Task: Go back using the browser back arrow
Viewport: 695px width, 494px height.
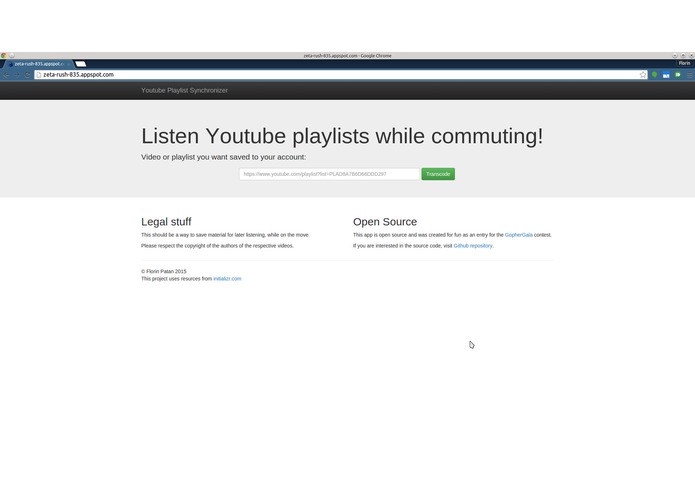Action: pos(6,75)
